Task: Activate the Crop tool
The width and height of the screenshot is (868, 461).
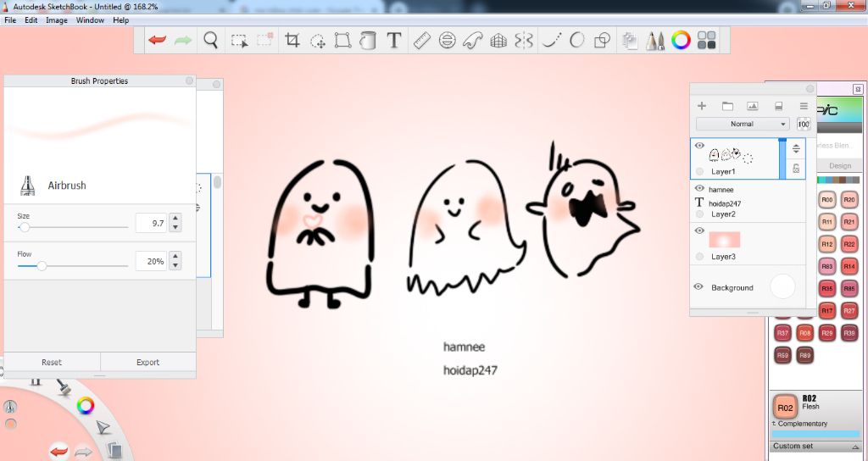Action: click(292, 40)
